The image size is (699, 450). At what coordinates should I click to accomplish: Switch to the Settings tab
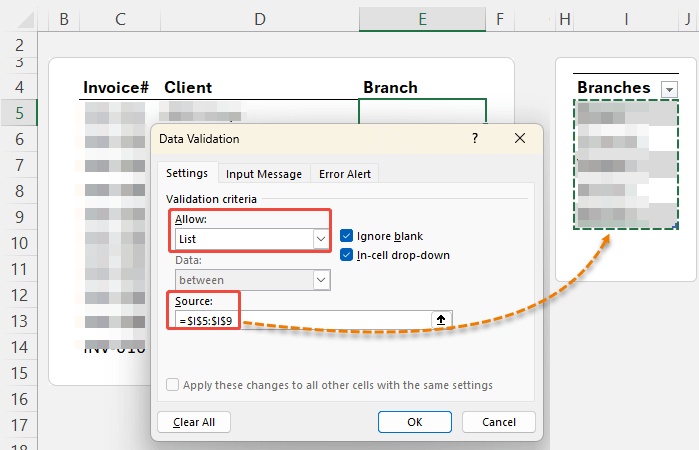tap(187, 173)
